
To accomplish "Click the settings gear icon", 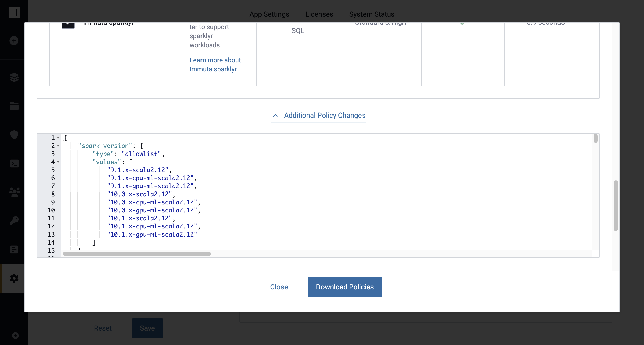I will (14, 278).
